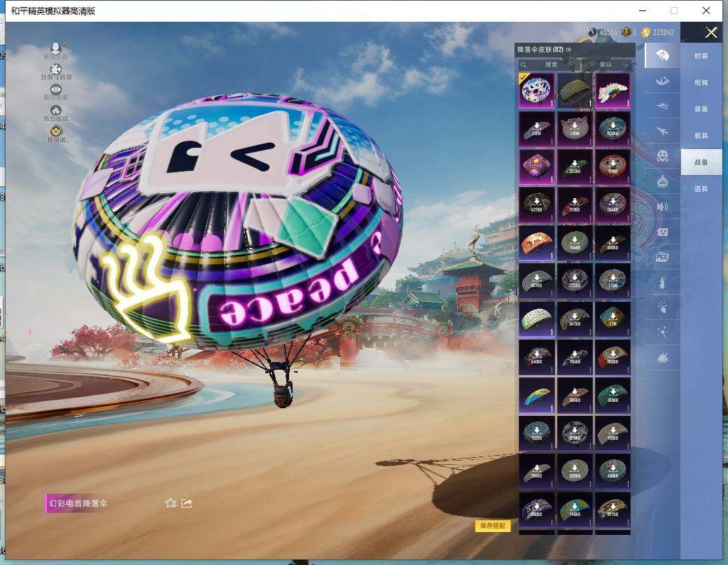Select the rainbow parachute thumbnail

coord(612,90)
